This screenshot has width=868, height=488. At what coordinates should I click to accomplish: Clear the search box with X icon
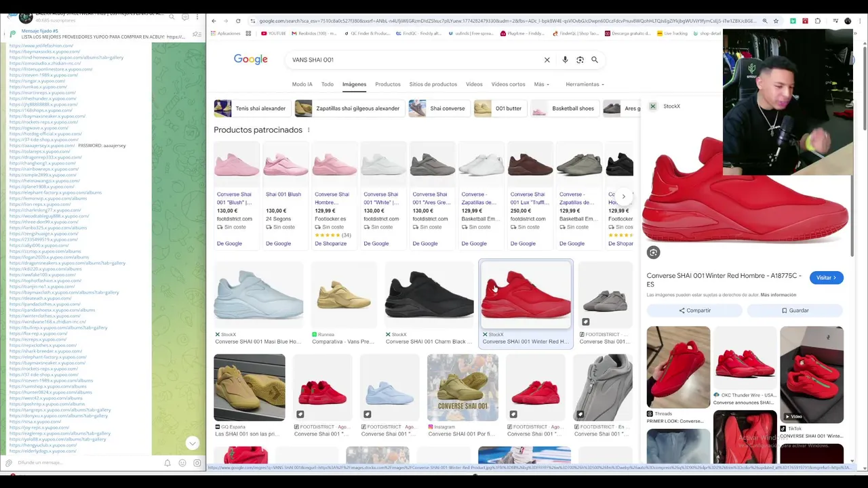point(547,60)
